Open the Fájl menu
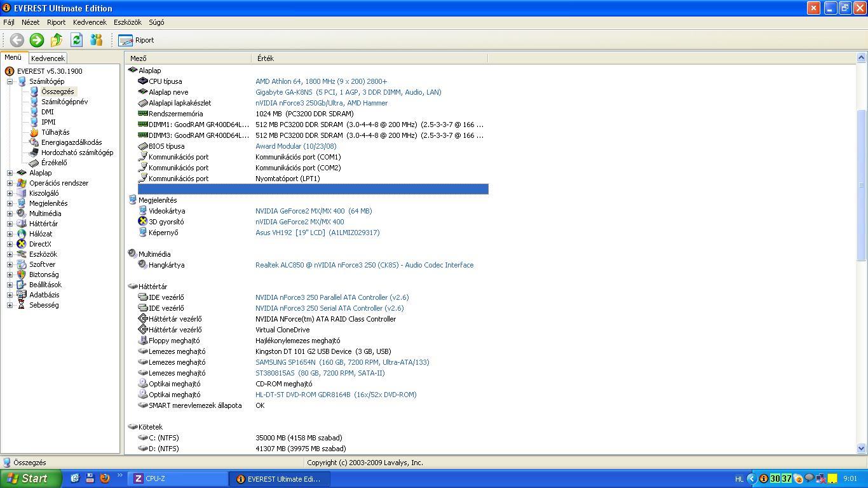 point(9,22)
